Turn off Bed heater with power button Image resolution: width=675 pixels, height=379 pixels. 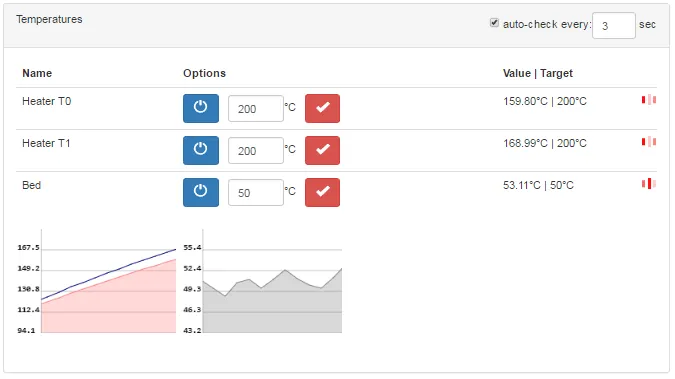[201, 192]
